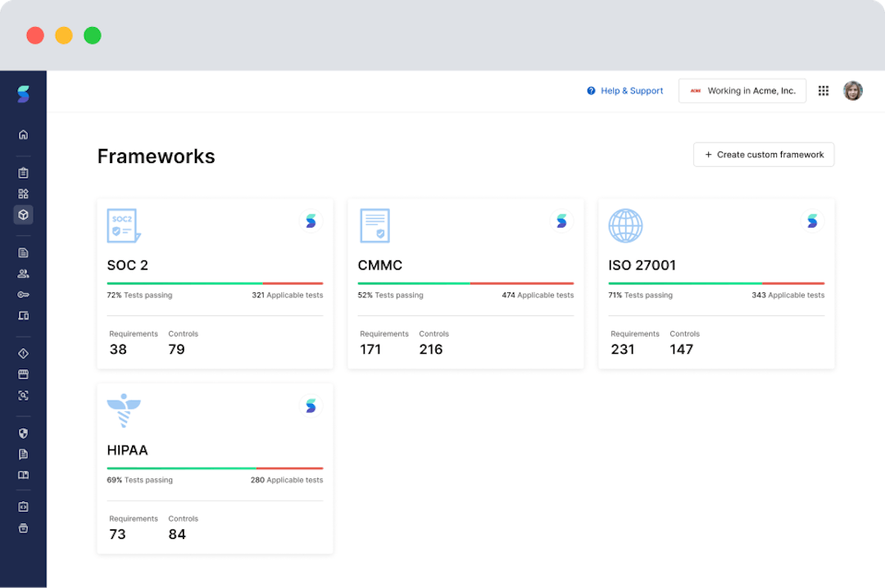
Task: Open Home from the sidebar
Action: click(23, 133)
